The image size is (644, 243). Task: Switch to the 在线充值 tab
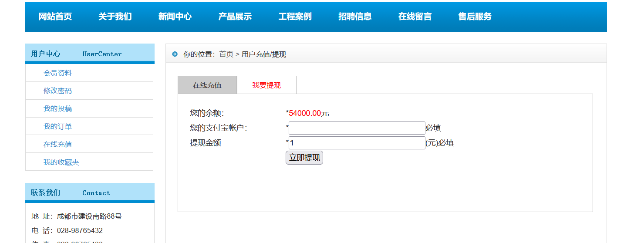pos(207,85)
